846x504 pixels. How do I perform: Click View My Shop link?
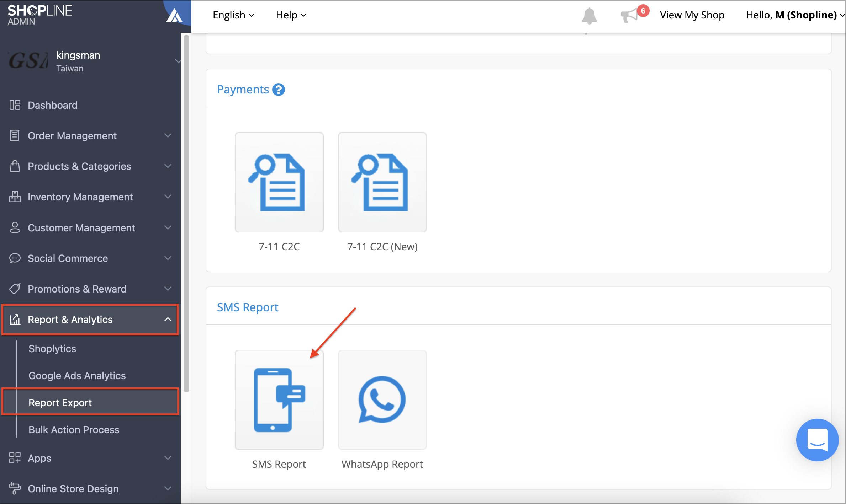pyautogui.click(x=692, y=15)
